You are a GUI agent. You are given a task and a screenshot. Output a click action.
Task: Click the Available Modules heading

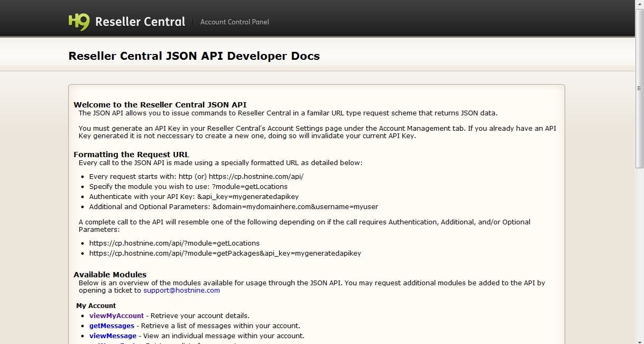pos(110,275)
